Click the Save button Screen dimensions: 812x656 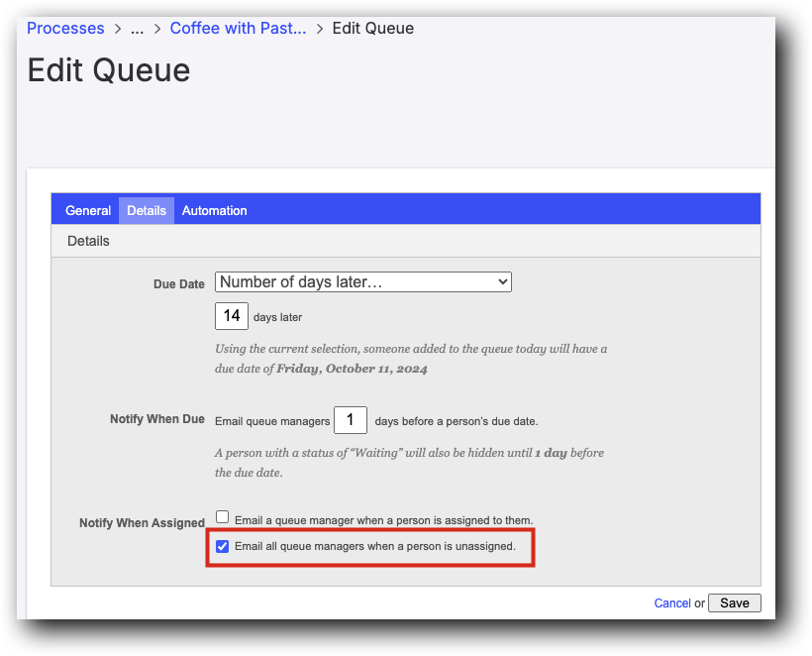[734, 602]
